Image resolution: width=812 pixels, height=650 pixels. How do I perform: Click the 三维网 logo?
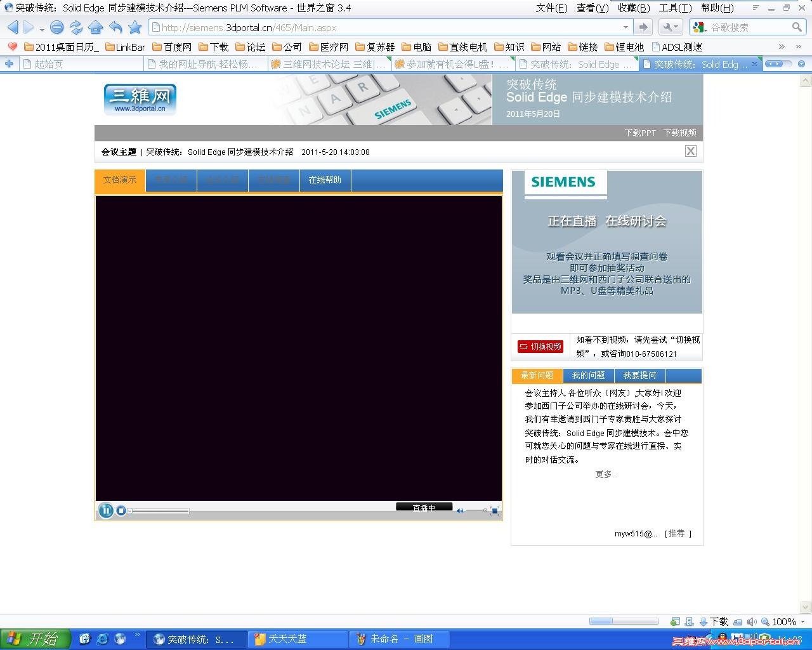click(x=140, y=99)
